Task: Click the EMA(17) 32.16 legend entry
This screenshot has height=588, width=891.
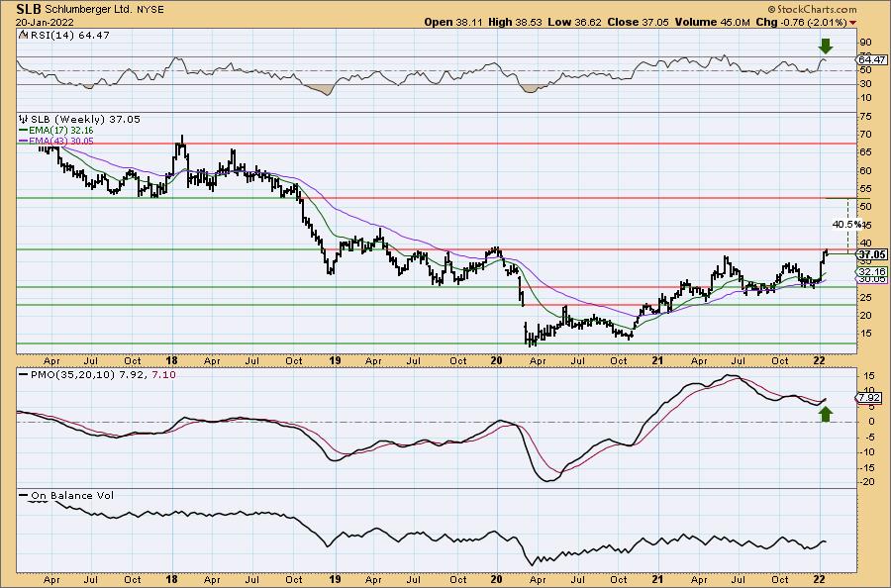Action: [56, 130]
